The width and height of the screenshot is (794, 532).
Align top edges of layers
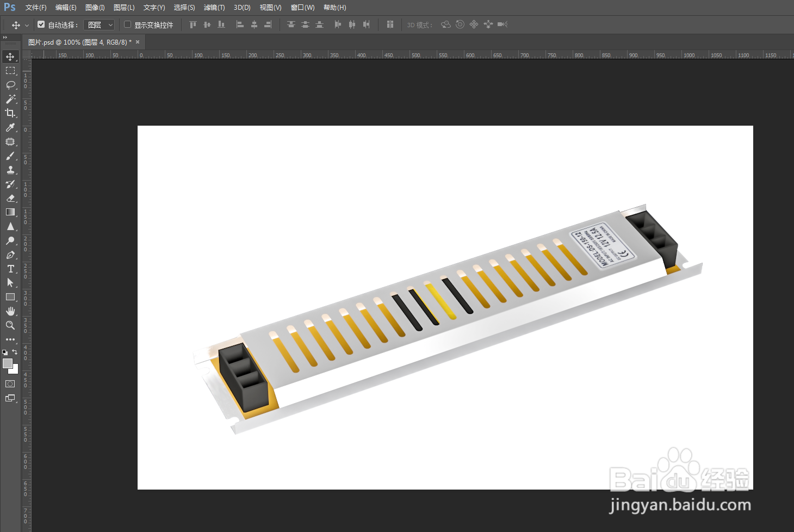pos(193,24)
